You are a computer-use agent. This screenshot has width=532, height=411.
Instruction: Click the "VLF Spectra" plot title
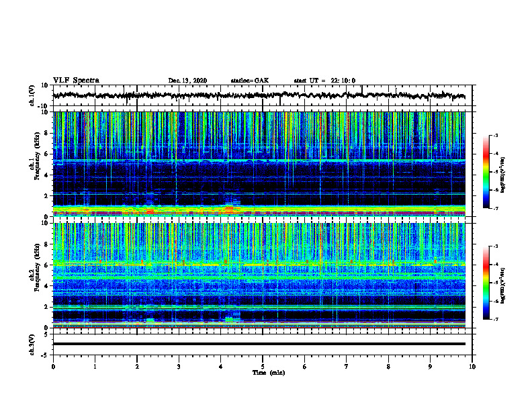pos(77,81)
